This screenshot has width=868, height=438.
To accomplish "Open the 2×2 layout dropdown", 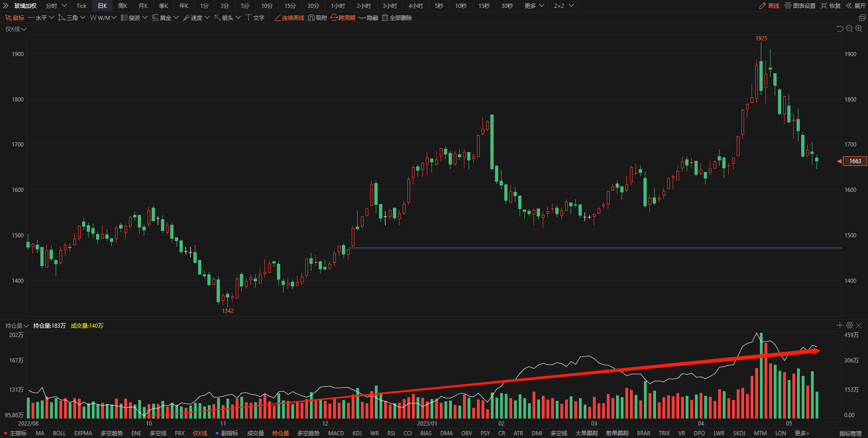I will click(x=564, y=6).
